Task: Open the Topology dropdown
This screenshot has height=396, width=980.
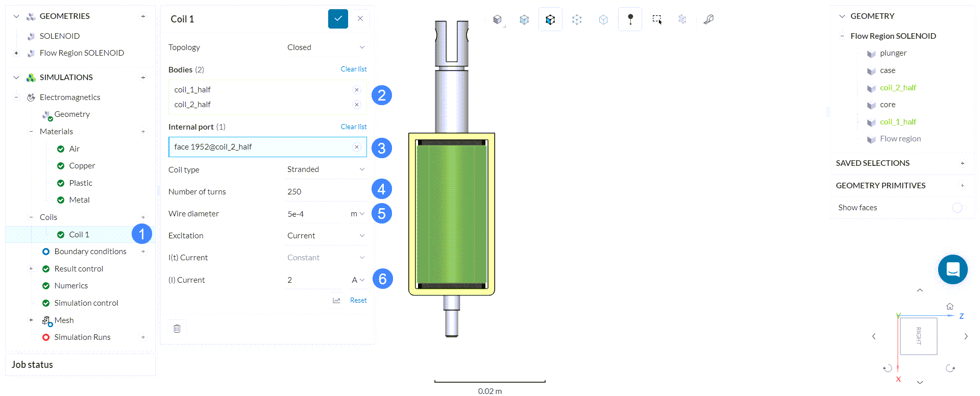Action: click(x=326, y=47)
